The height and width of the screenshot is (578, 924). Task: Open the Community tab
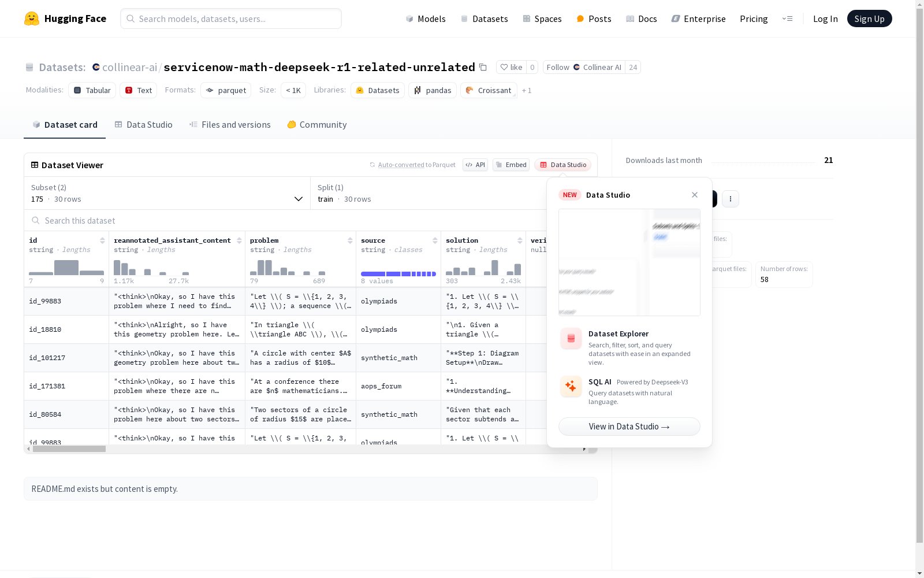coord(317,125)
